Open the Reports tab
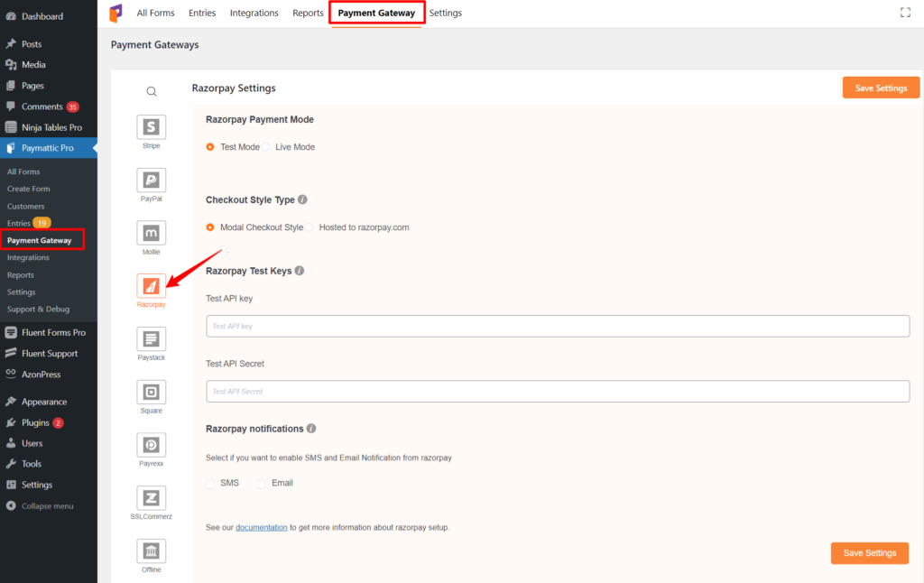 click(x=308, y=13)
